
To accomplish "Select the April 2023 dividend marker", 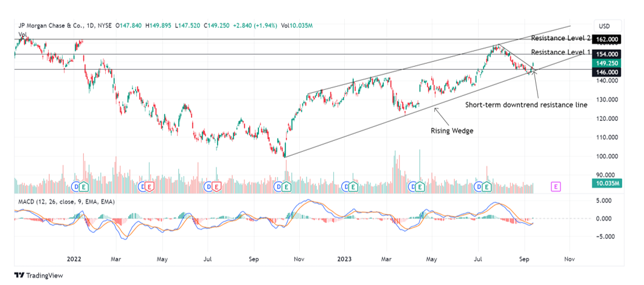I will point(412,187).
